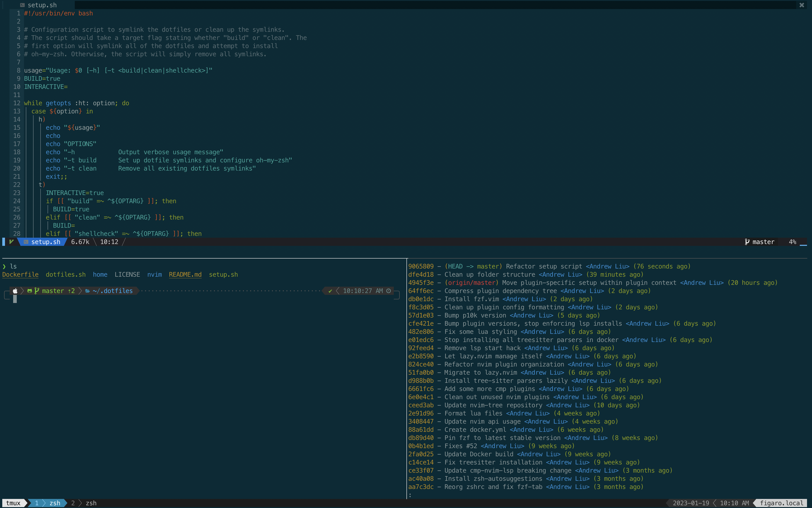Image resolution: width=812 pixels, height=508 pixels.
Task: Click line number 12 in the gutter
Action: tap(17, 103)
